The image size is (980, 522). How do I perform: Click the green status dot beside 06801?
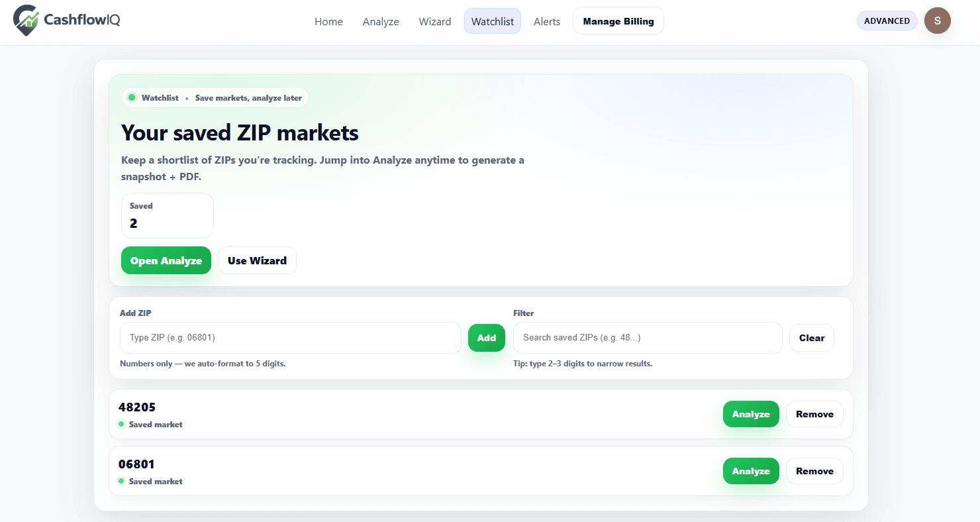point(121,481)
